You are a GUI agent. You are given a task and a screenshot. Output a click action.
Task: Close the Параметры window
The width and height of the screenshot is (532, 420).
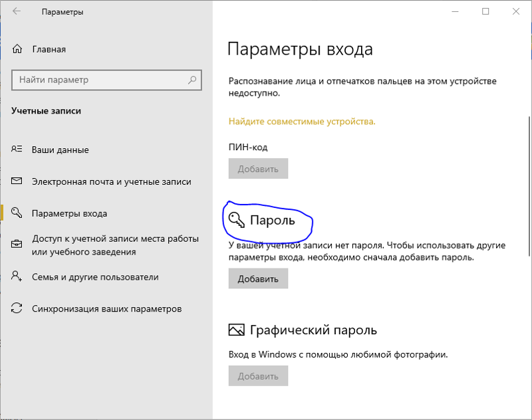pyautogui.click(x=516, y=11)
